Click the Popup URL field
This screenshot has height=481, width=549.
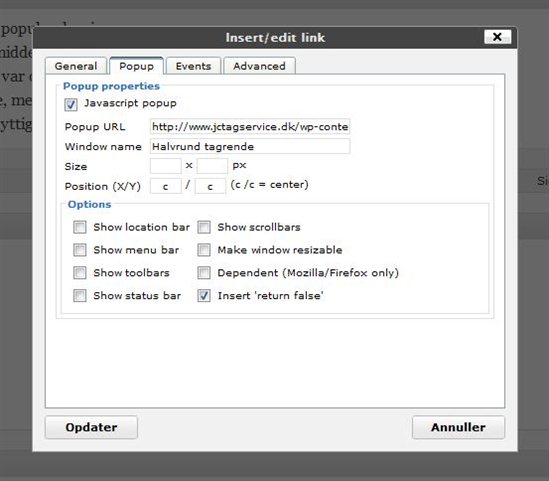tap(250, 126)
